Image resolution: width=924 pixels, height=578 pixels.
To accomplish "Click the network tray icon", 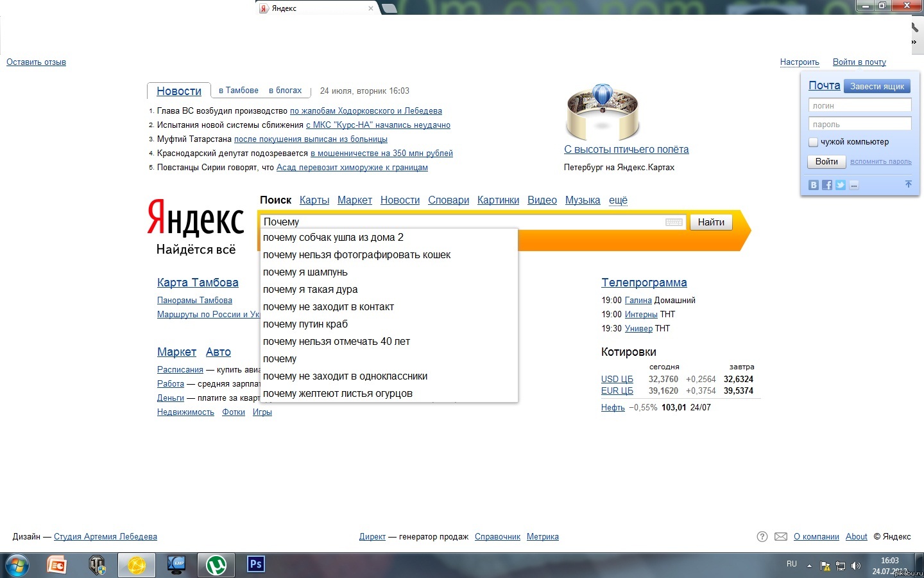I will click(x=841, y=566).
